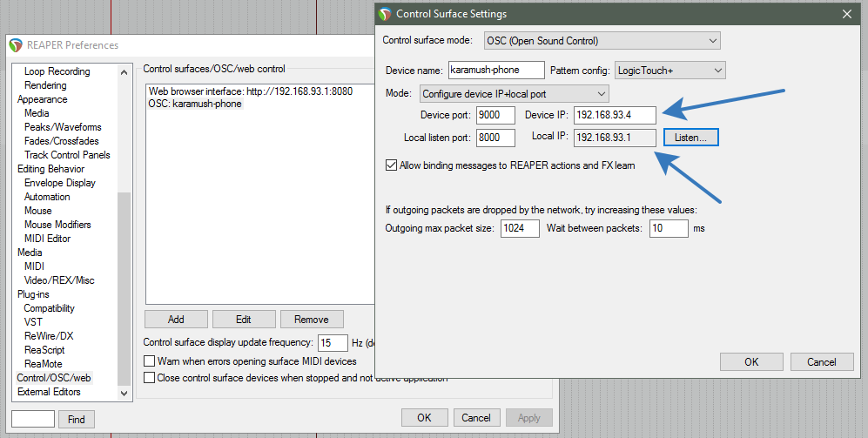Select Video/REX/Misc in preferences tree
This screenshot has width=868, height=438.
(59, 280)
